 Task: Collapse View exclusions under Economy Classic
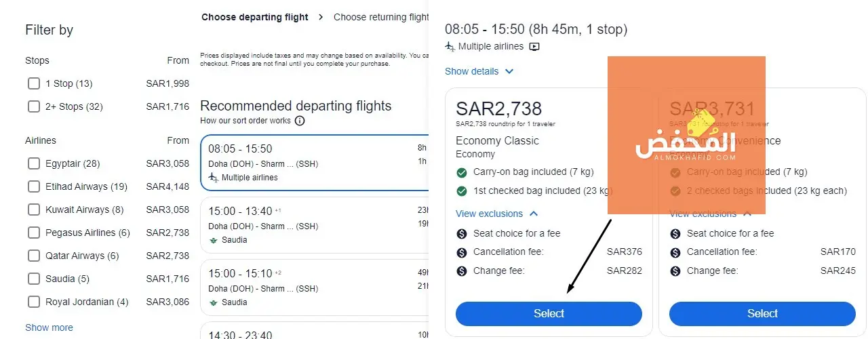[x=533, y=214]
